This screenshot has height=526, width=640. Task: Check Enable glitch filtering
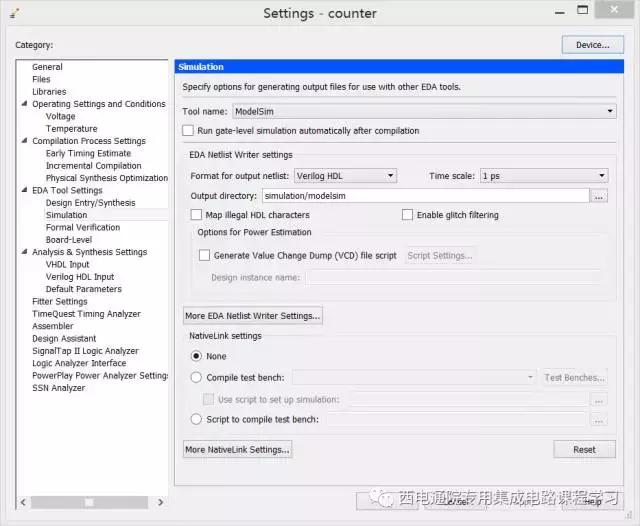(407, 215)
